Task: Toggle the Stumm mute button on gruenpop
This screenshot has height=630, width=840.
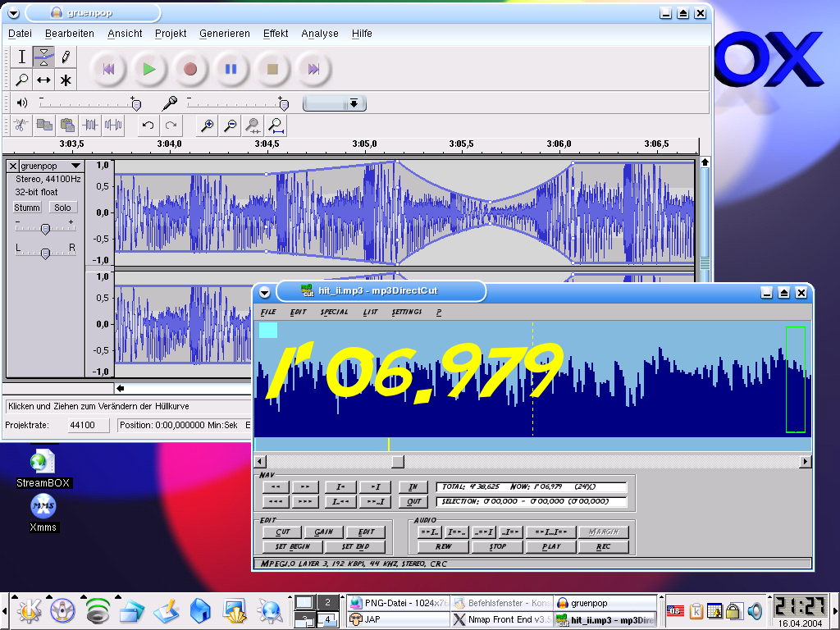Action: (27, 208)
